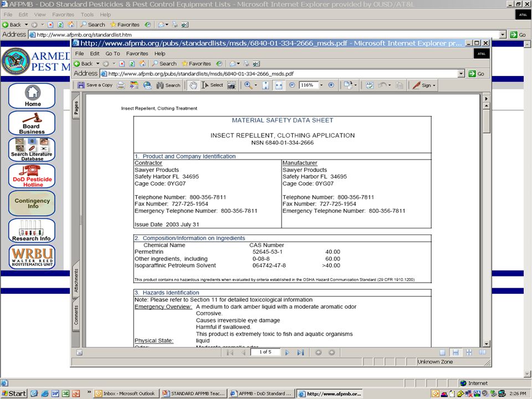Click Home button on AFPMB sidebar
The image size is (532, 399).
point(32,96)
